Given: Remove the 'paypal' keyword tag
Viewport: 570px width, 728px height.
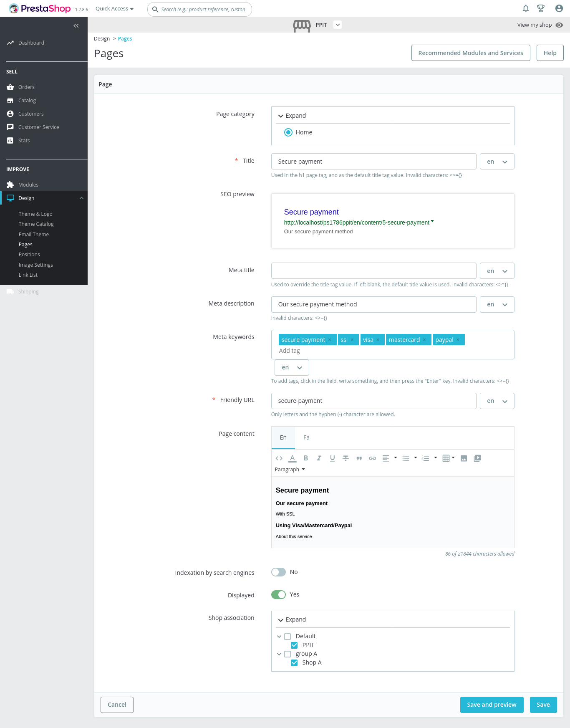Looking at the screenshot, I should coord(458,340).
